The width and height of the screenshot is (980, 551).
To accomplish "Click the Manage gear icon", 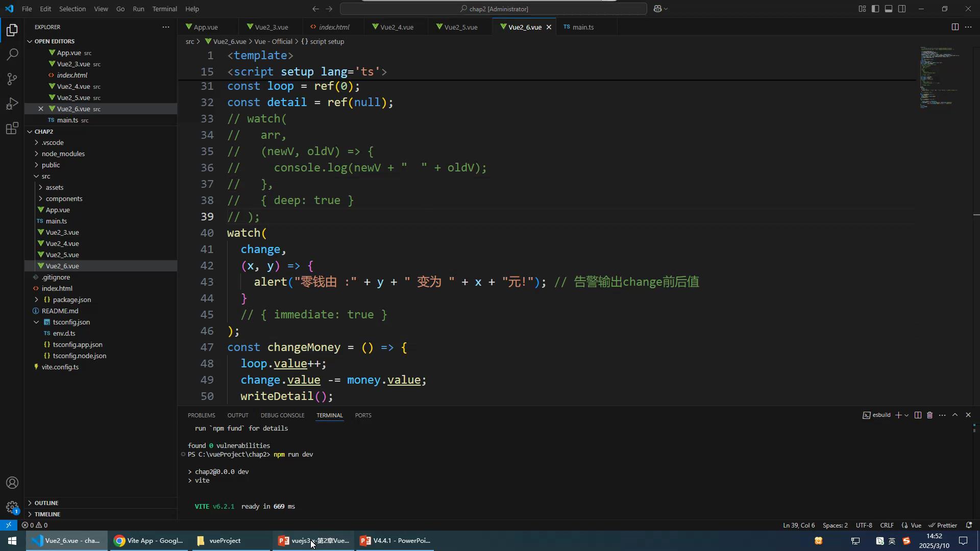I will click(x=12, y=507).
